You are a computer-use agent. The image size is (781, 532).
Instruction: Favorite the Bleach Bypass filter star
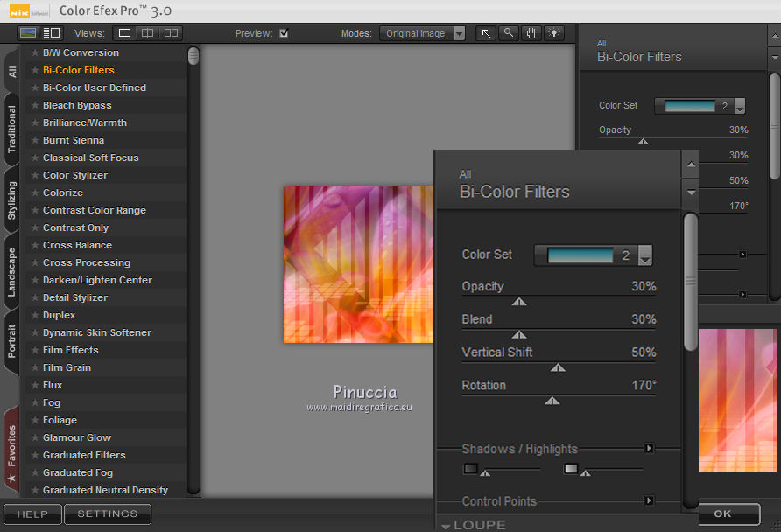(35, 105)
